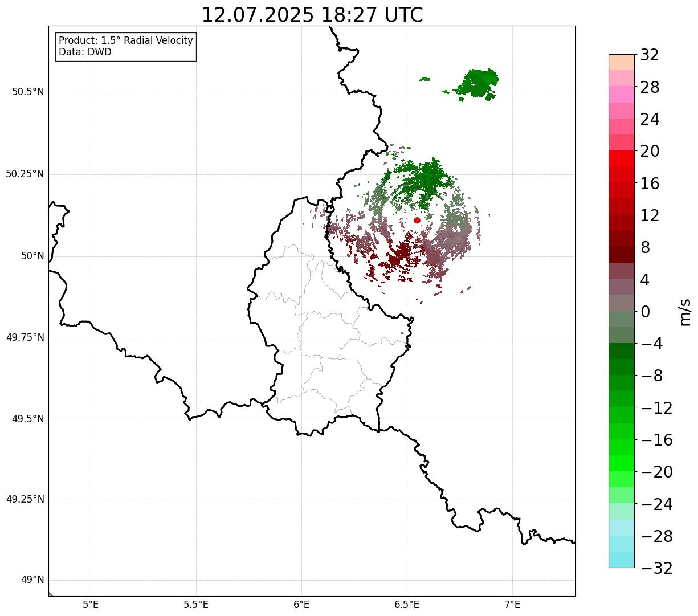Screen dimensions: 698x616
Task: Click the colorbar value 24
Action: (x=650, y=119)
